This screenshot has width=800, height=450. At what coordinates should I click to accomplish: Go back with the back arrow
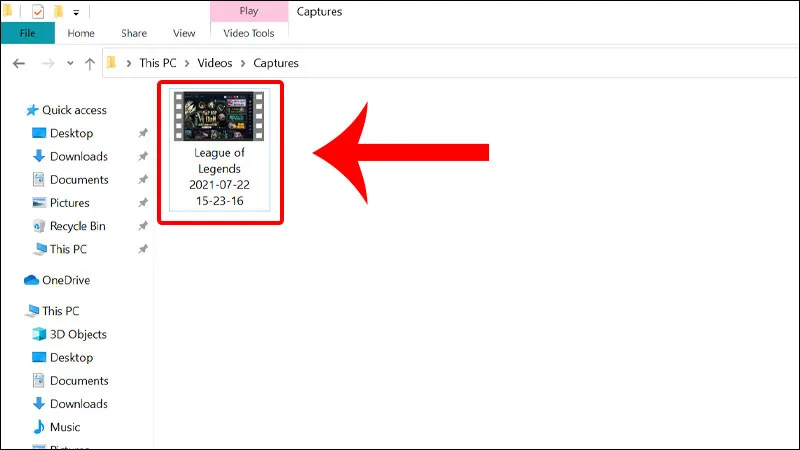pos(19,63)
